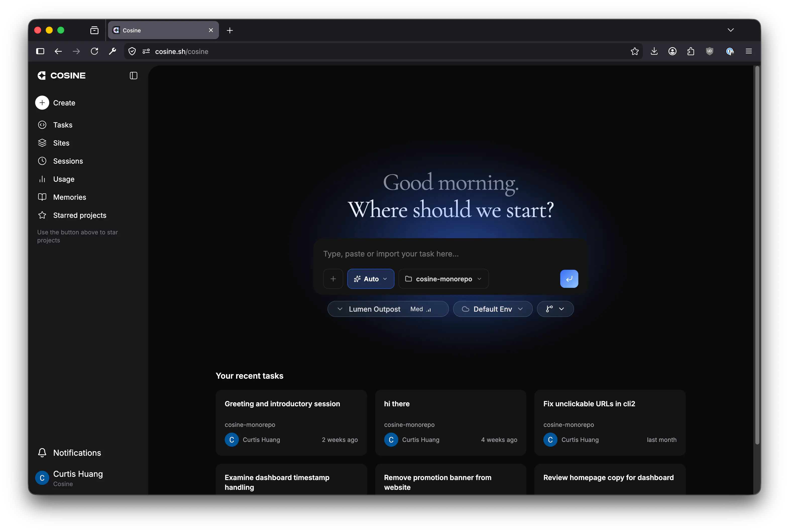Select the Cosine browser tab
Screen dimensions: 789x532
tap(163, 30)
